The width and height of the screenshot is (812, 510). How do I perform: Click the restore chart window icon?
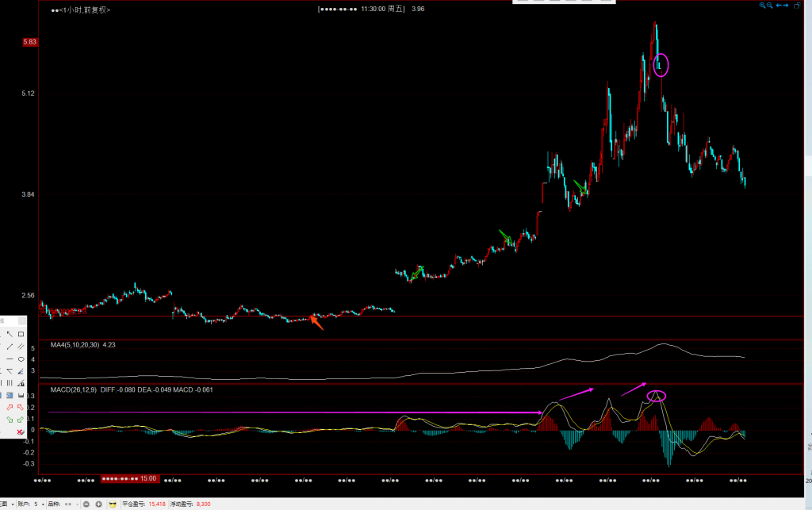point(795,6)
